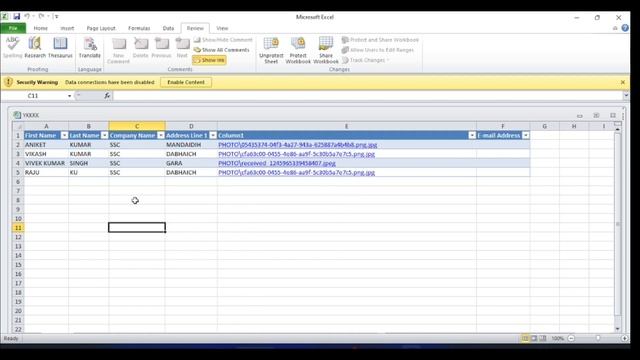Image resolution: width=640 pixels, height=360 pixels.
Task: Open the Research tool
Action: coord(35,47)
